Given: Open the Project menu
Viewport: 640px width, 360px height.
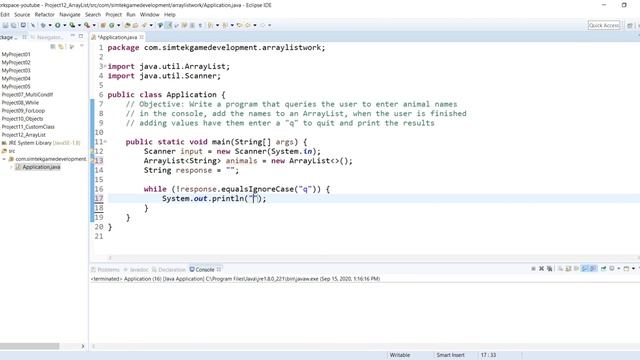Looking at the screenshot, I should point(113,14).
